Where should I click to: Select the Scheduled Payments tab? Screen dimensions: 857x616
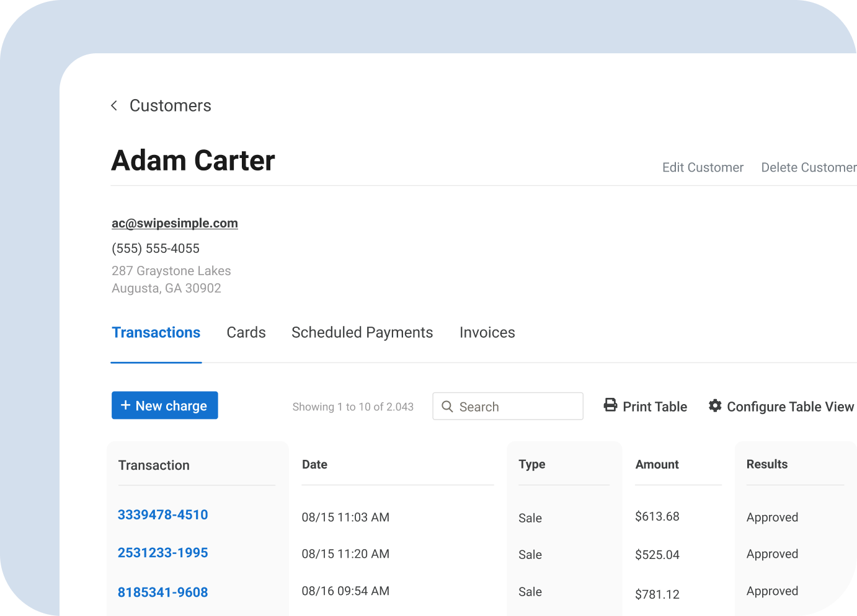362,333
